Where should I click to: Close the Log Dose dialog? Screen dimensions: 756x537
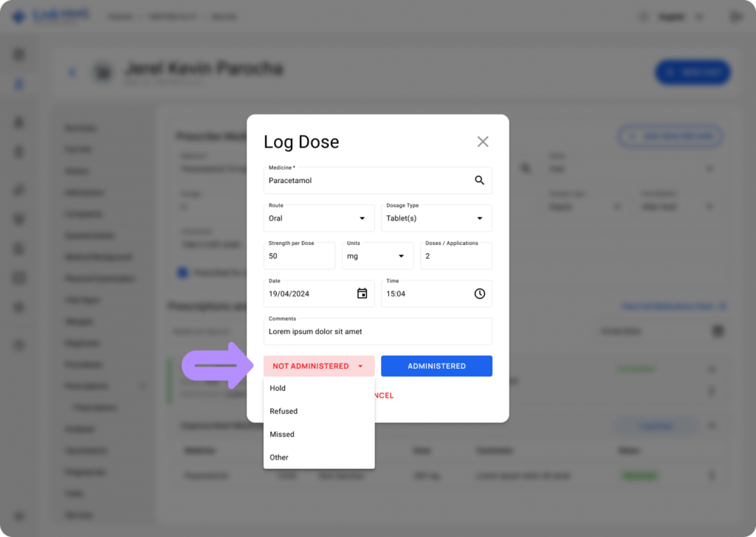pos(483,142)
